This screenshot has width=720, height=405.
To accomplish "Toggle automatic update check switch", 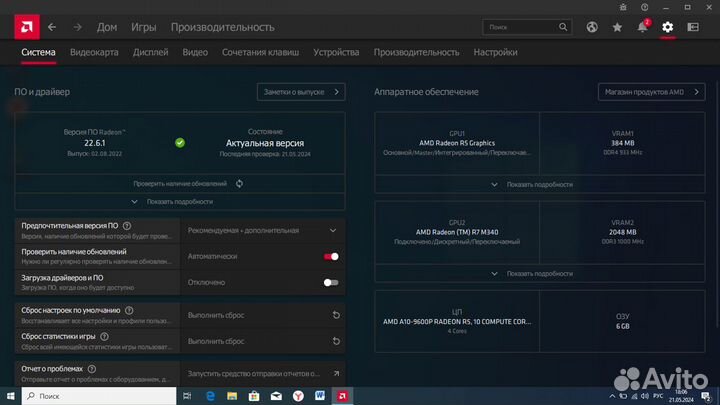I will click(x=331, y=256).
